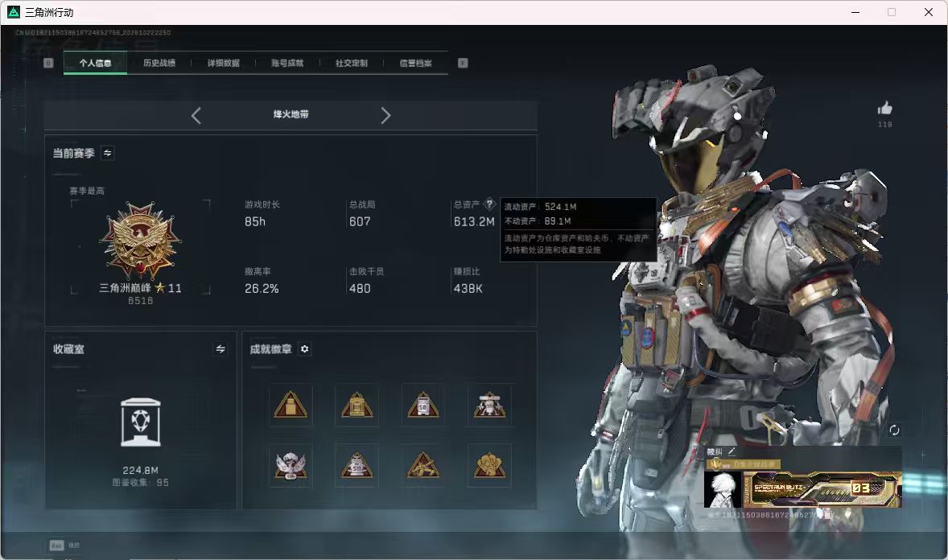Like the profile with thumbs-up icon

click(885, 109)
